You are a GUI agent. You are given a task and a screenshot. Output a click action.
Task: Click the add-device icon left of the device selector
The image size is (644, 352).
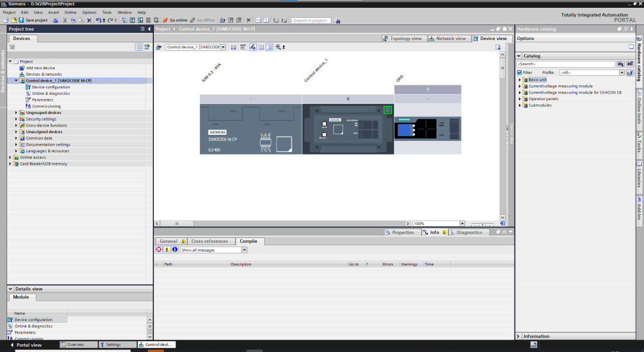coord(159,47)
